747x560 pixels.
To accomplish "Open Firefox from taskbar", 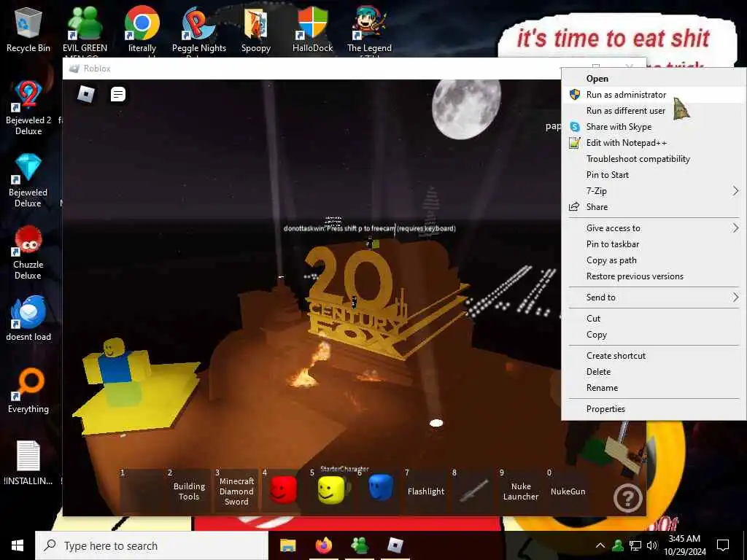I will [x=323, y=545].
